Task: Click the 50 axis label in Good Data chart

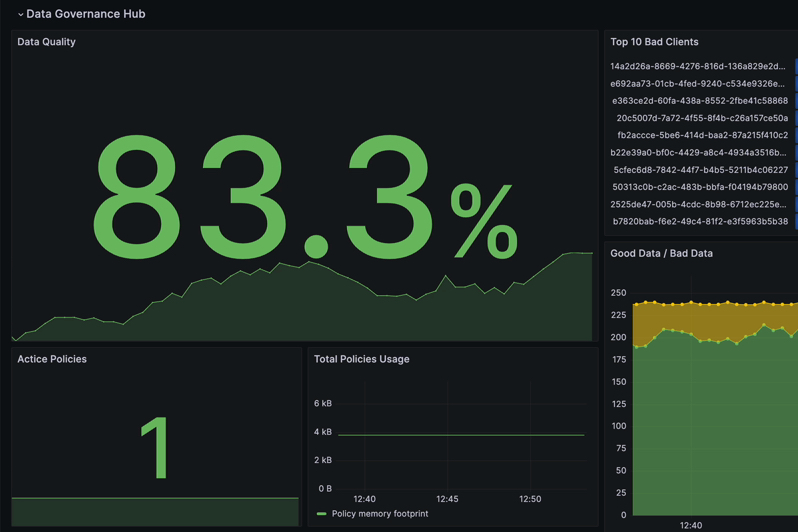Action: pos(621,470)
